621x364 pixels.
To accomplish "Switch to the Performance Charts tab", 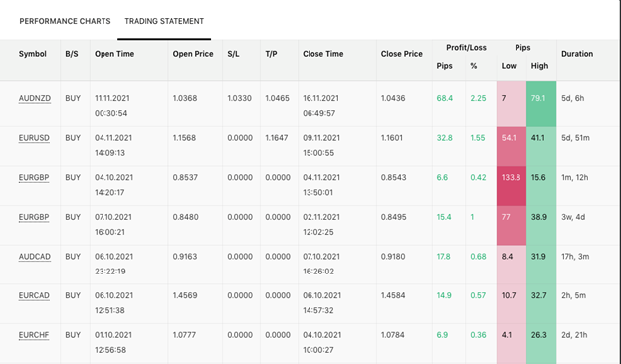I will pos(65,21).
